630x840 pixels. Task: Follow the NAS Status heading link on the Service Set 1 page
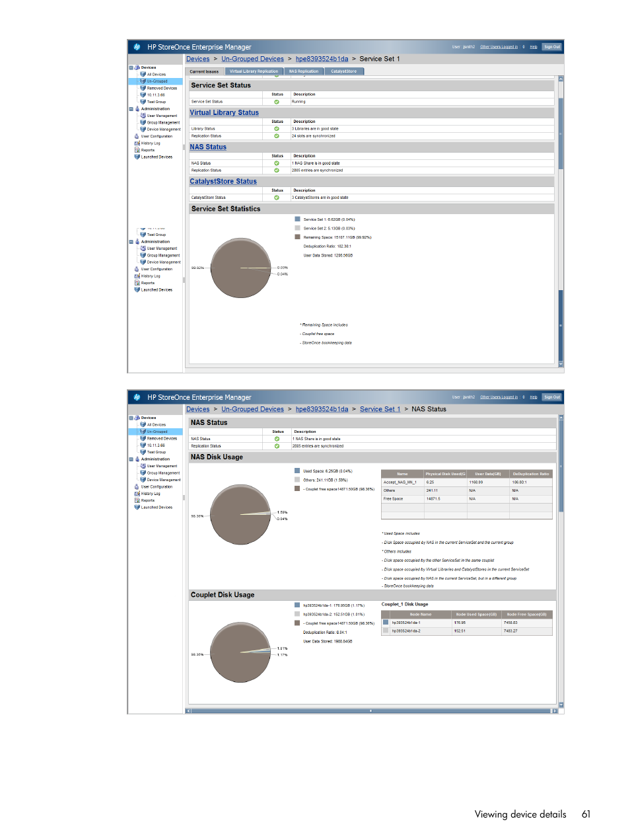[x=208, y=147]
